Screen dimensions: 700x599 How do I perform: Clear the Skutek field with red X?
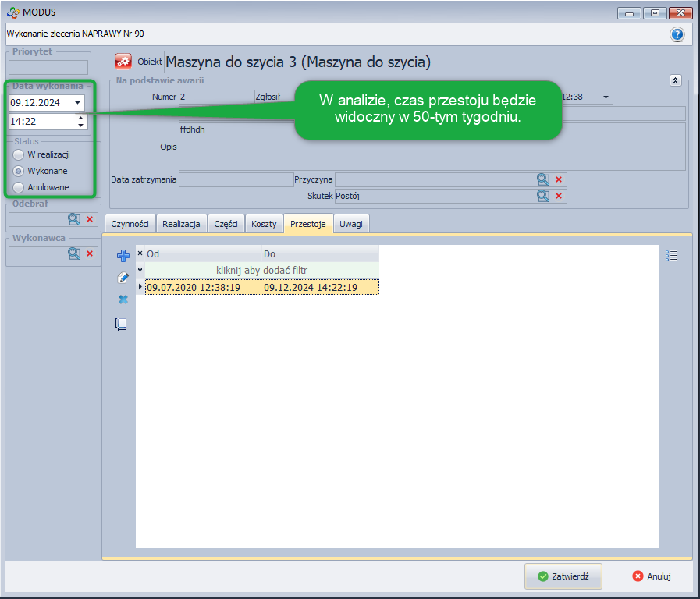559,196
